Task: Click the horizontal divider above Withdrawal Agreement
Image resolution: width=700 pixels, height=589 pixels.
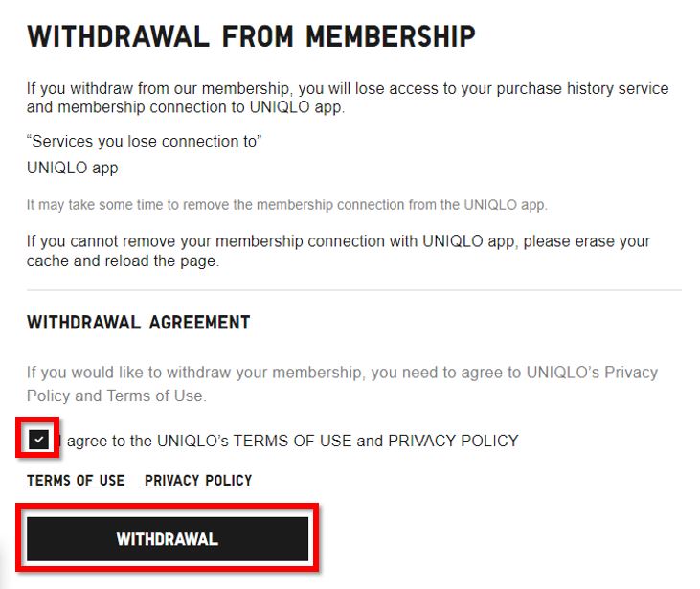Action: point(353,290)
